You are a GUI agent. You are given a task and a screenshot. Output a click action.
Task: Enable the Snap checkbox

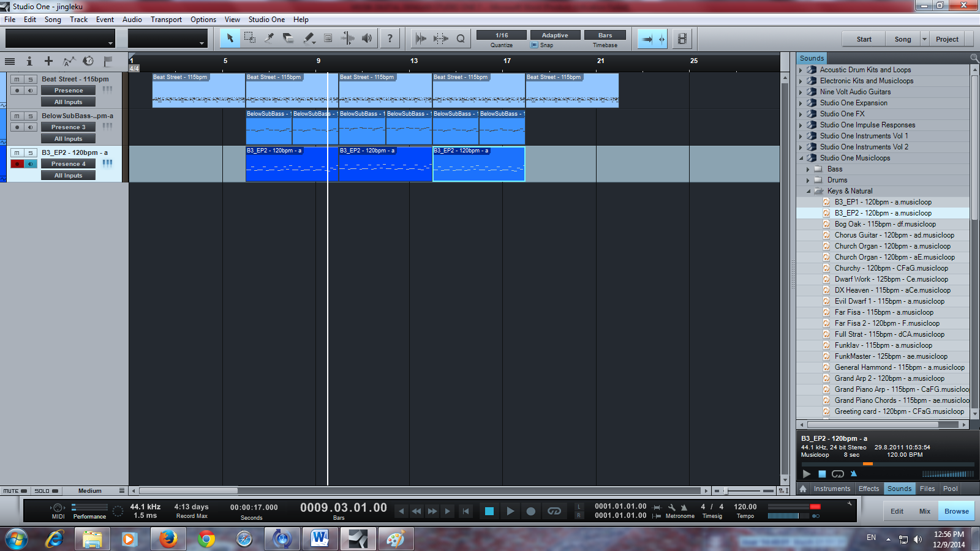pos(534,45)
